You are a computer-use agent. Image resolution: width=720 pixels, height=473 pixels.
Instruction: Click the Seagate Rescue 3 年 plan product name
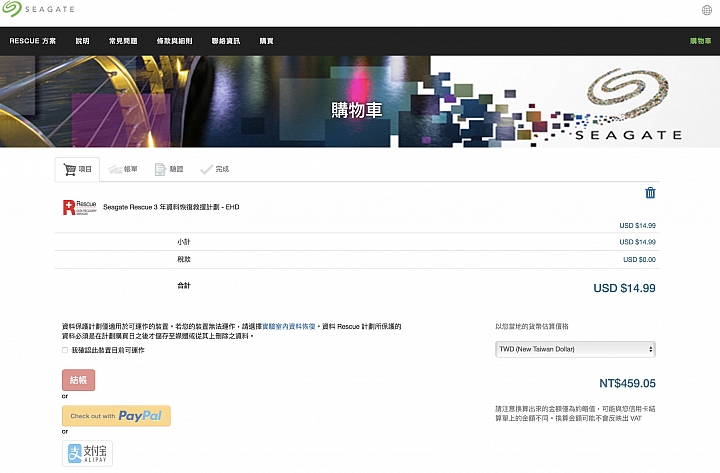tap(171, 207)
